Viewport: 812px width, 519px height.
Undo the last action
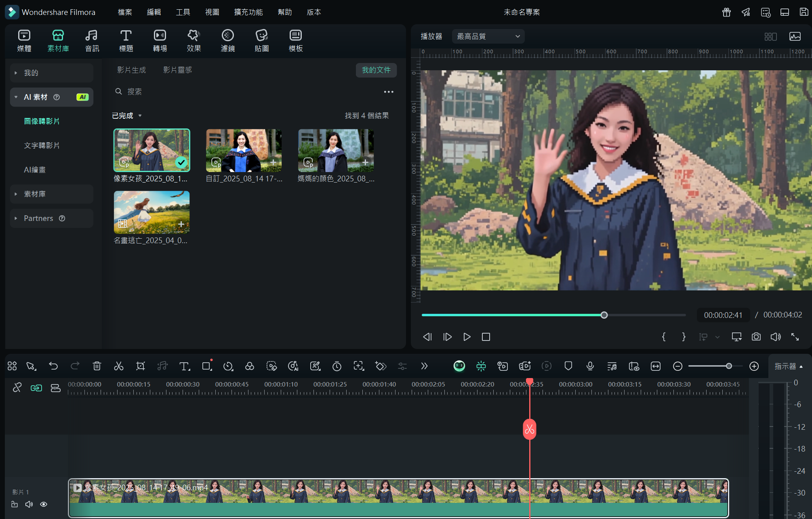[x=53, y=366]
